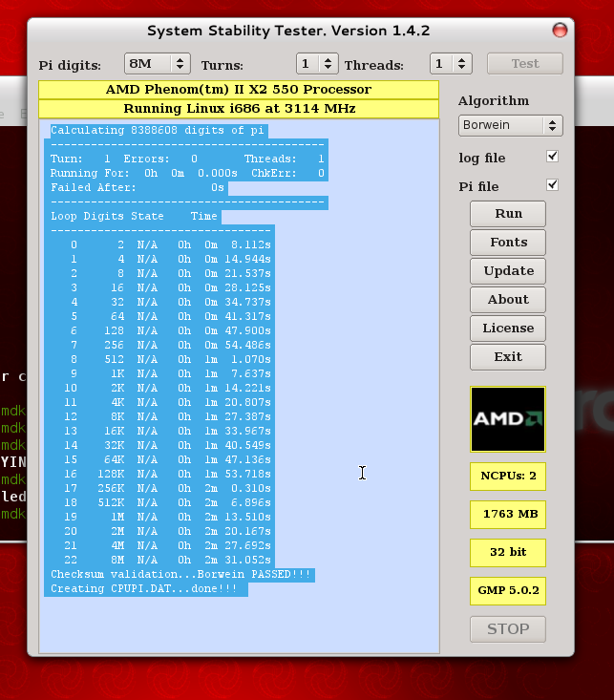The width and height of the screenshot is (614, 700).
Task: Click the loop 8 row with 1m 1.070s
Action: click(159, 359)
